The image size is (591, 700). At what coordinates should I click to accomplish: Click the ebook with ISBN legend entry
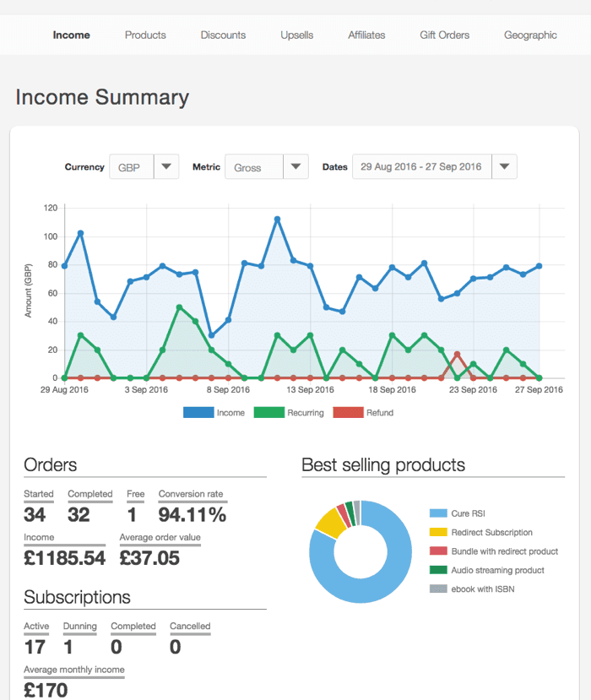point(482,589)
